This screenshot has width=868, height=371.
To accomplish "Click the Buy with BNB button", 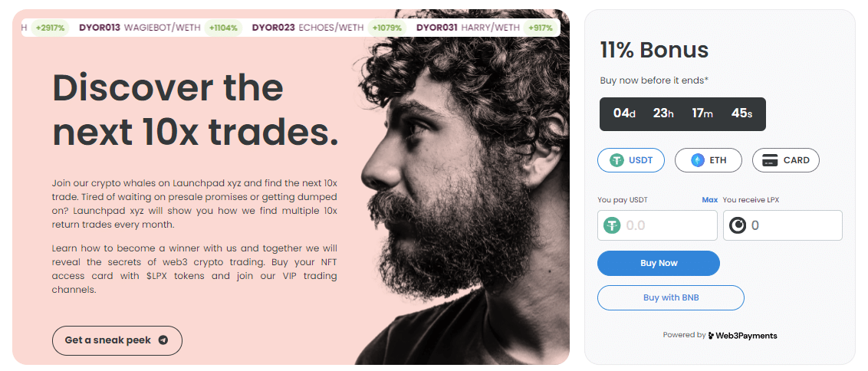I will pyautogui.click(x=671, y=297).
